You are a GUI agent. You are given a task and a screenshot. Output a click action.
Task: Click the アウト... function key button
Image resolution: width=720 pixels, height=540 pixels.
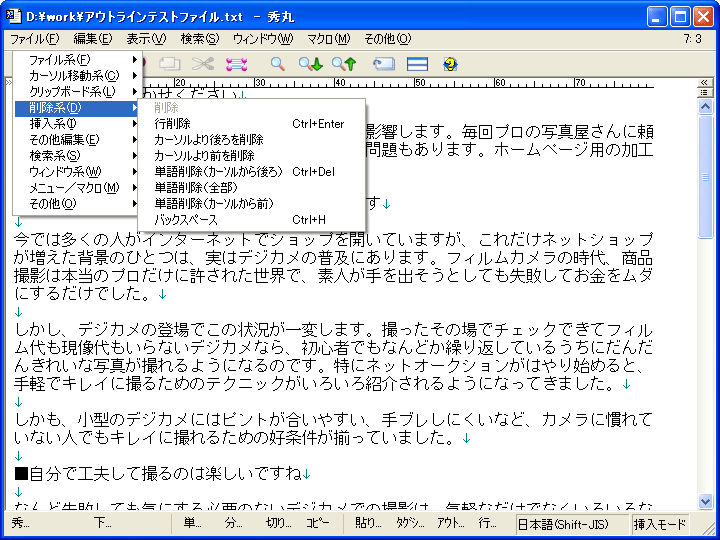pos(451,523)
